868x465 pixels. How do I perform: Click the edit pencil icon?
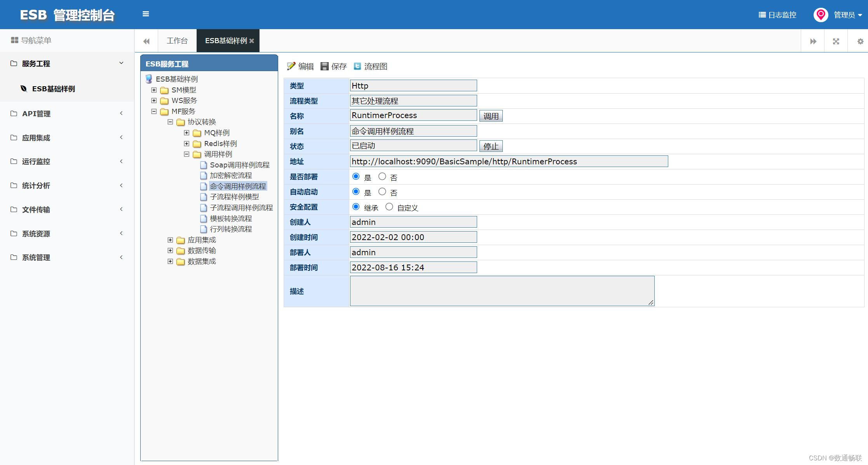click(291, 66)
